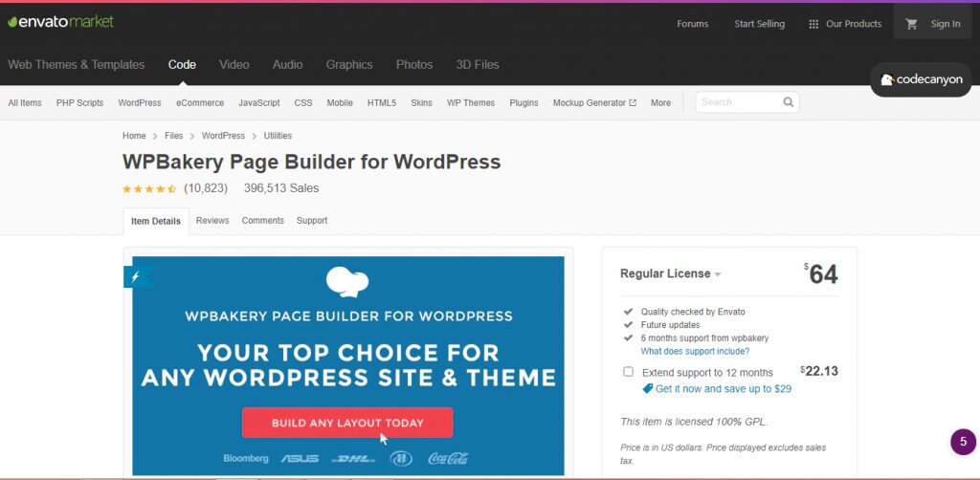Image resolution: width=980 pixels, height=480 pixels.
Task: Click the lightning bolt ribbon badge
Action: [x=138, y=276]
